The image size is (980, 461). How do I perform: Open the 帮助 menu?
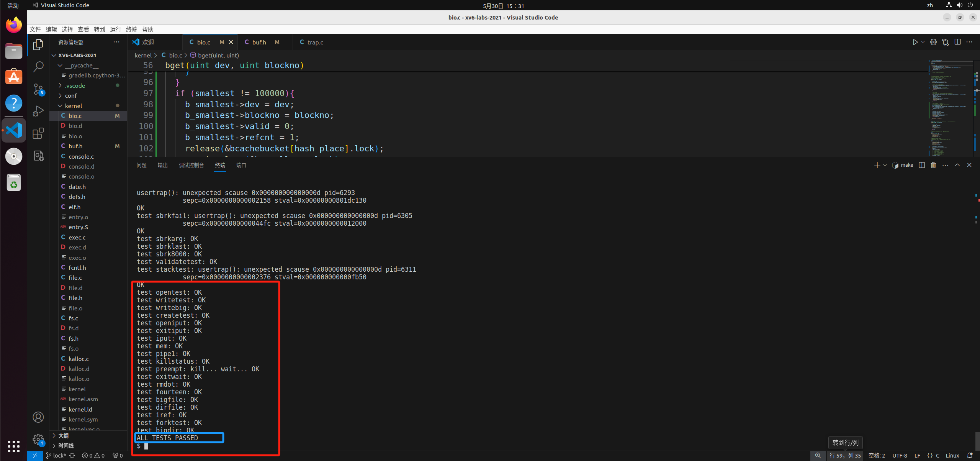(x=148, y=30)
